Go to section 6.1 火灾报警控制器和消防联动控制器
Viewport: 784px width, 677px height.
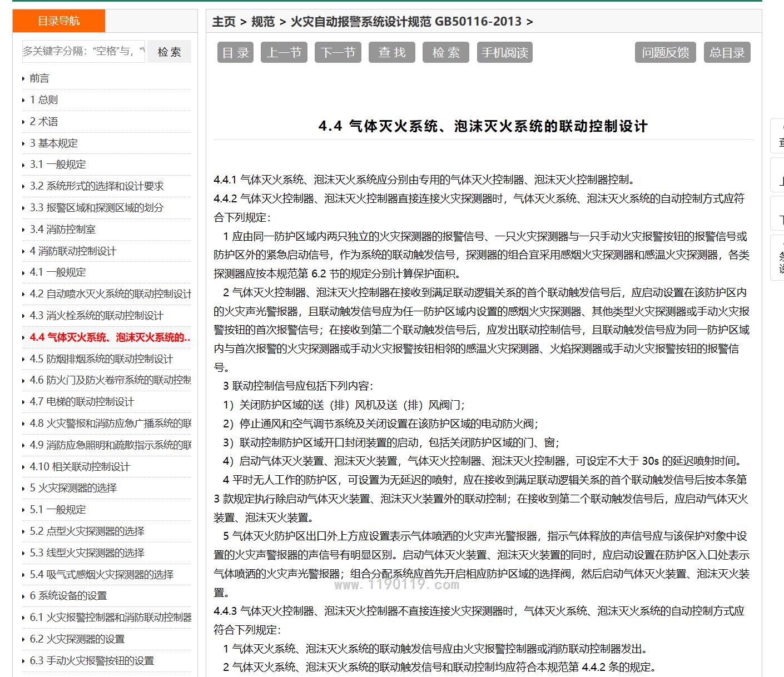pos(110,618)
